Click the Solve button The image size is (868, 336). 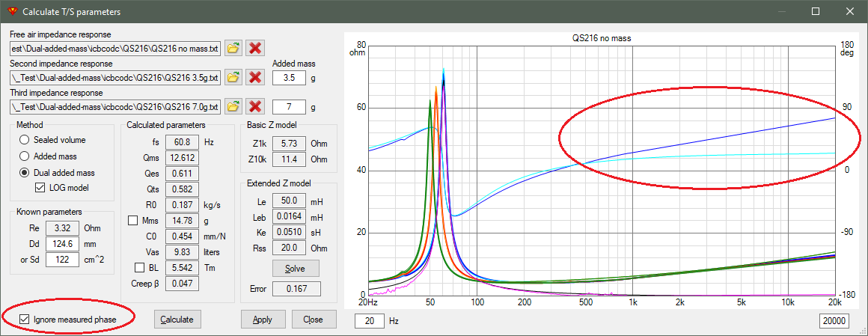point(296,269)
